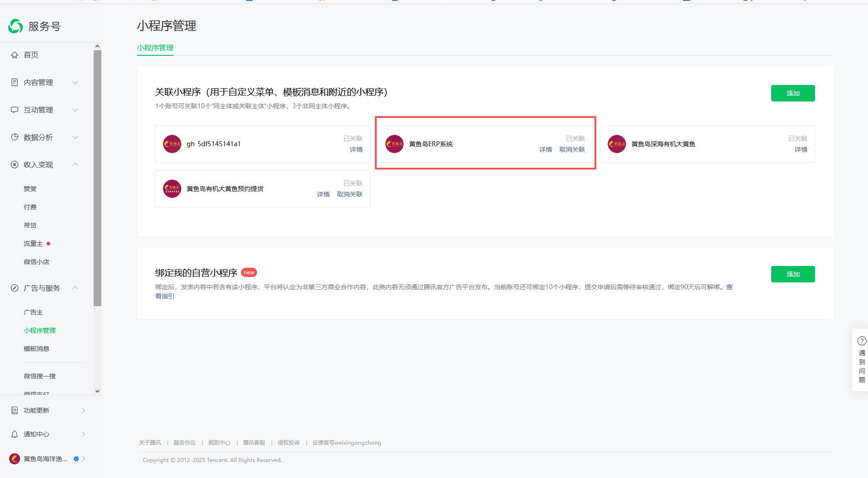Open 带货 in the sidebar
868x478 pixels.
[x=30, y=225]
